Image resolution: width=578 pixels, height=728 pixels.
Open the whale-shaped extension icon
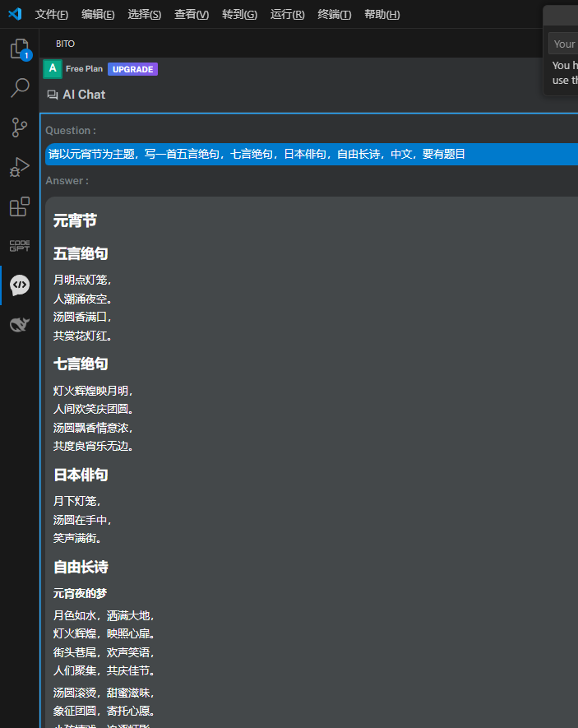point(20,325)
